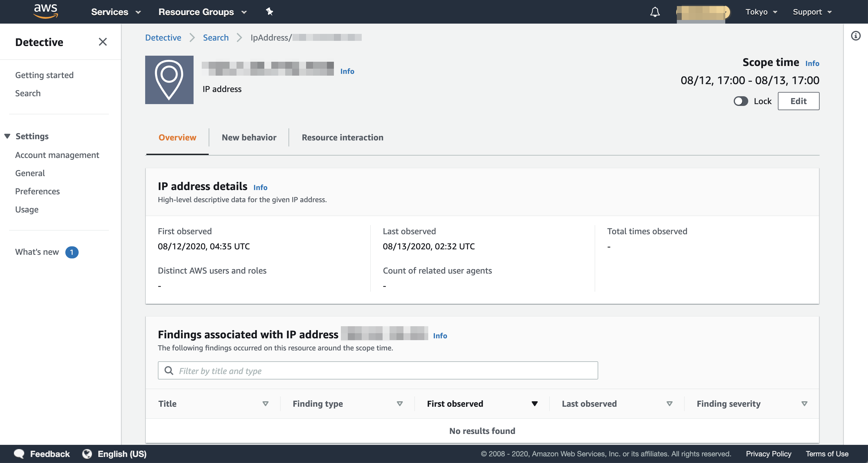The height and width of the screenshot is (463, 868).
Task: Click the Title column header
Action: tap(167, 404)
